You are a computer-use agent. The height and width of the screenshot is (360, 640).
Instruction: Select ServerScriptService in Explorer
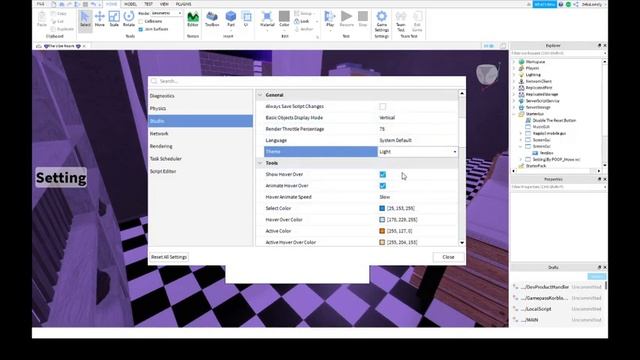click(x=542, y=101)
